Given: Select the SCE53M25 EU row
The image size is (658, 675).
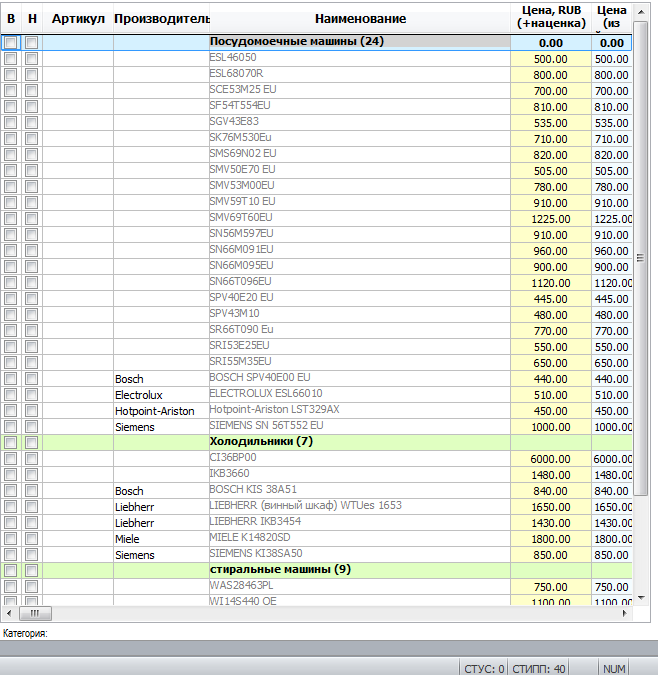Looking at the screenshot, I should click(x=316, y=90).
